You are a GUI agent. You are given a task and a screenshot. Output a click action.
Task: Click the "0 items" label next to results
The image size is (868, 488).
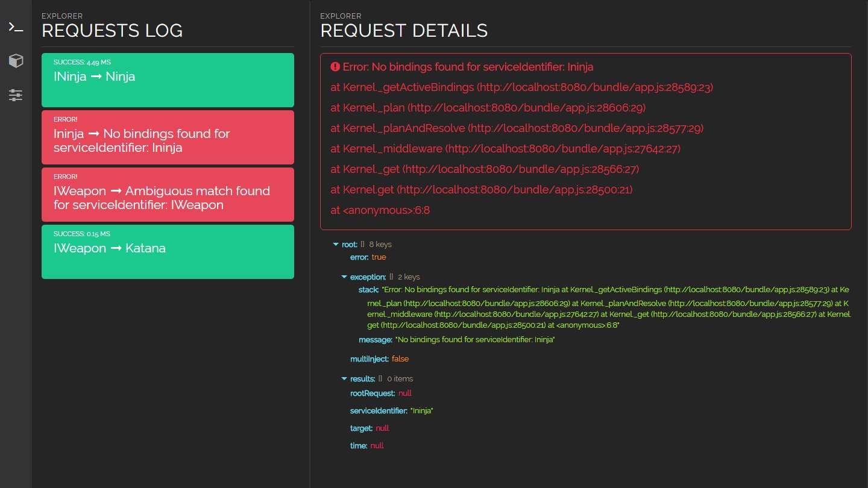400,379
